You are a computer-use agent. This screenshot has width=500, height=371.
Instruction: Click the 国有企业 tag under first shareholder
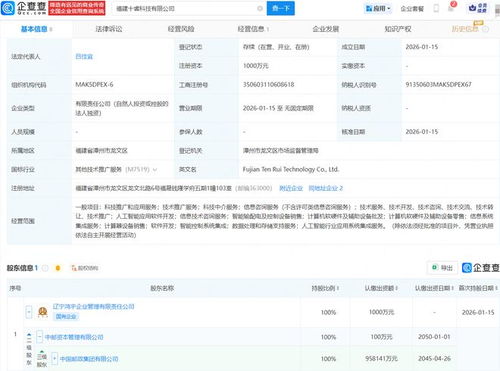[66, 316]
